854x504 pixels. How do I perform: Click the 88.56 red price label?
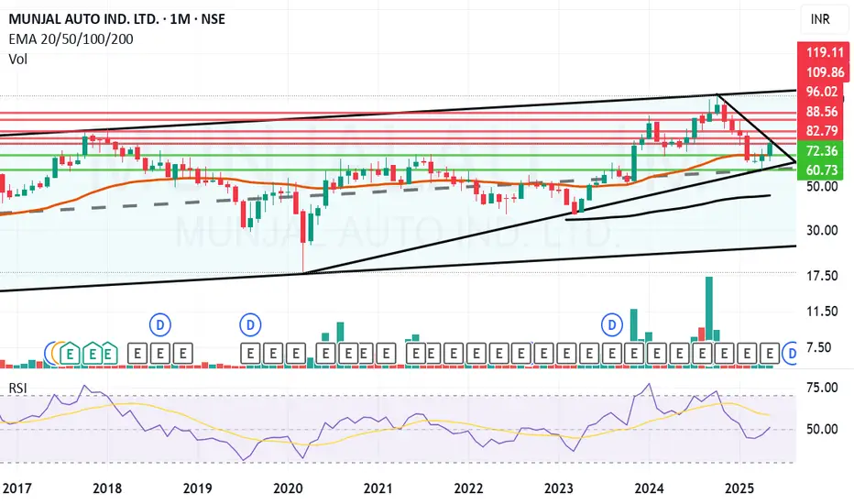(x=821, y=111)
